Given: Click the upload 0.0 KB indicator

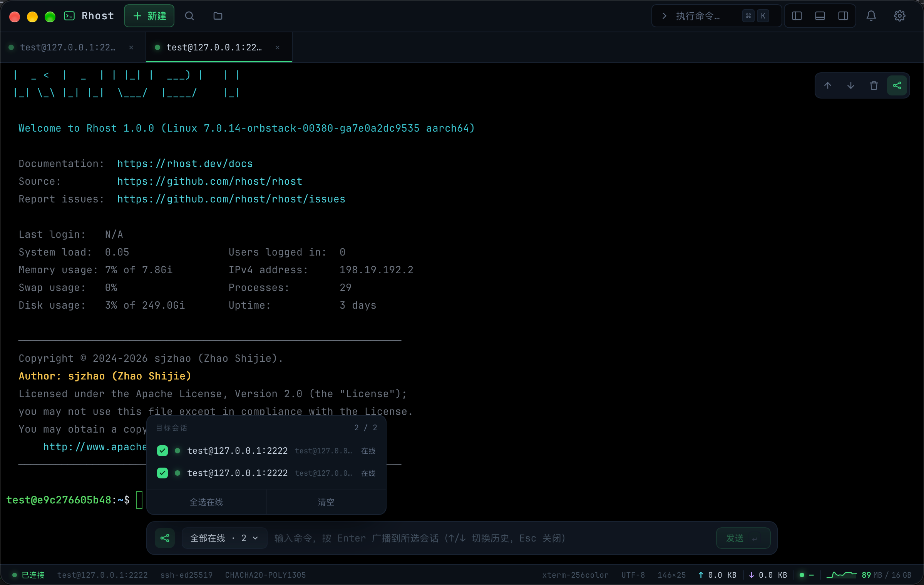Looking at the screenshot, I should tap(717, 575).
